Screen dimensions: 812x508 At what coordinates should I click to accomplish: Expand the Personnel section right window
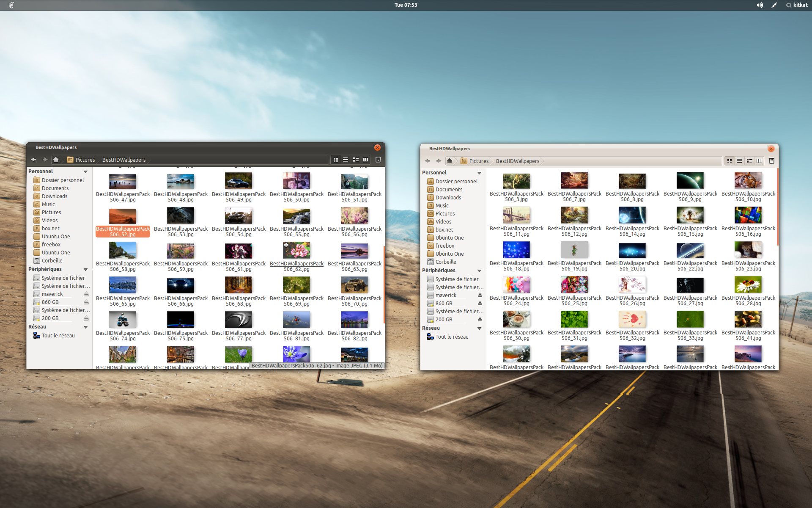[x=480, y=173]
